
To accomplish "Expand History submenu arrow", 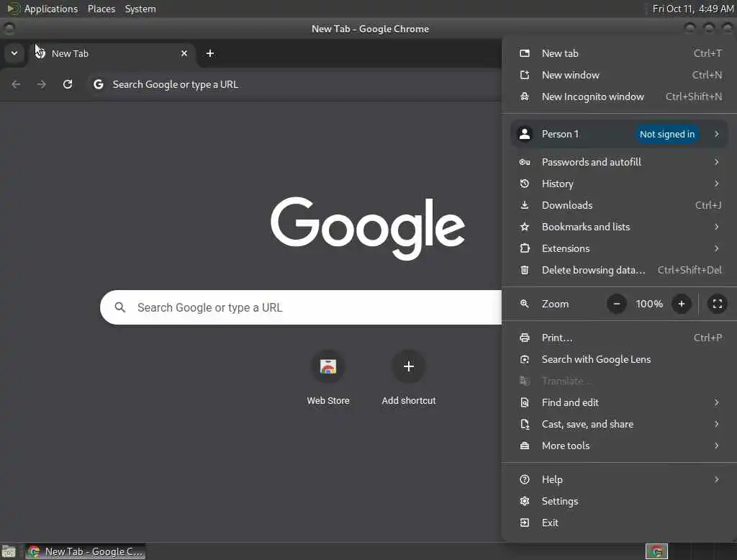I will pos(717,184).
